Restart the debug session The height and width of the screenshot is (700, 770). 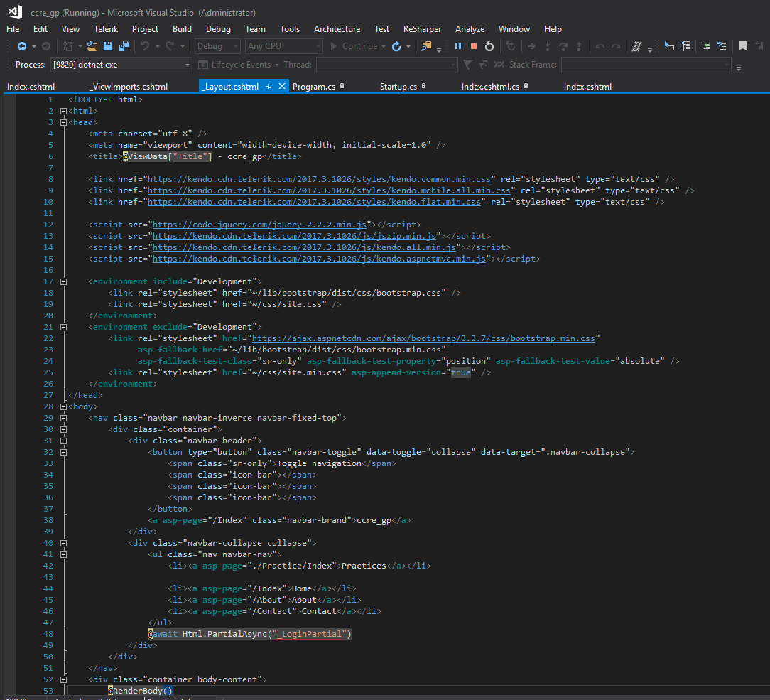coord(489,46)
